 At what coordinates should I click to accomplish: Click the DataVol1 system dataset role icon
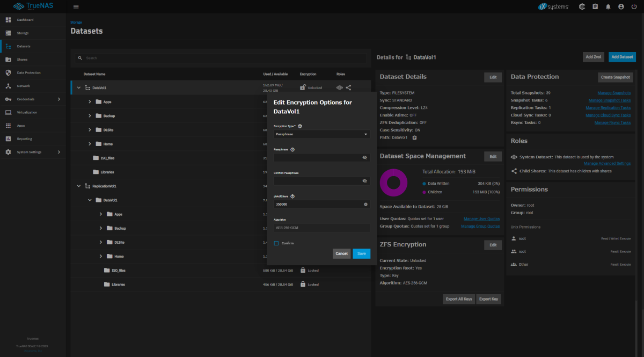point(339,88)
